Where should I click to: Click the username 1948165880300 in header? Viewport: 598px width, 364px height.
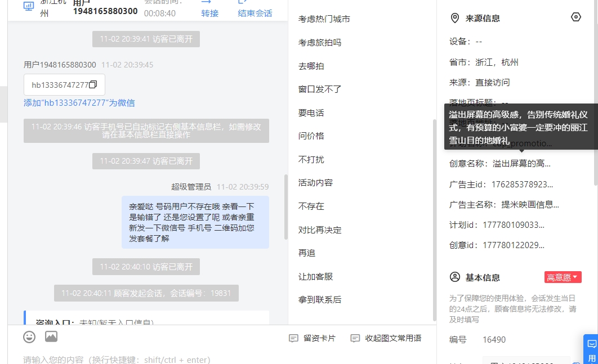point(105,11)
